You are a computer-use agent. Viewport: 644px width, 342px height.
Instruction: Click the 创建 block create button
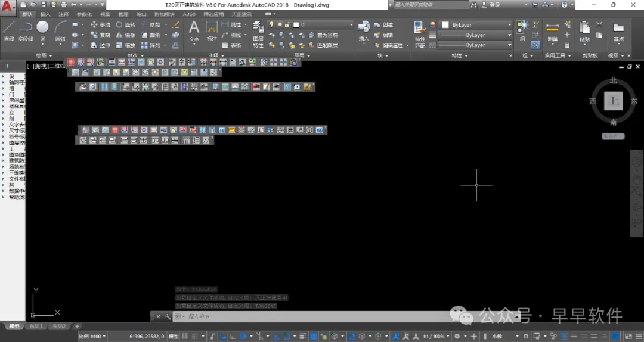coord(383,24)
